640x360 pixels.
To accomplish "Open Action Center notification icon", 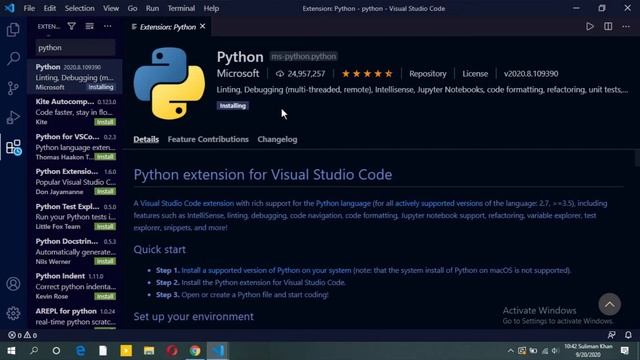I will (624, 351).
